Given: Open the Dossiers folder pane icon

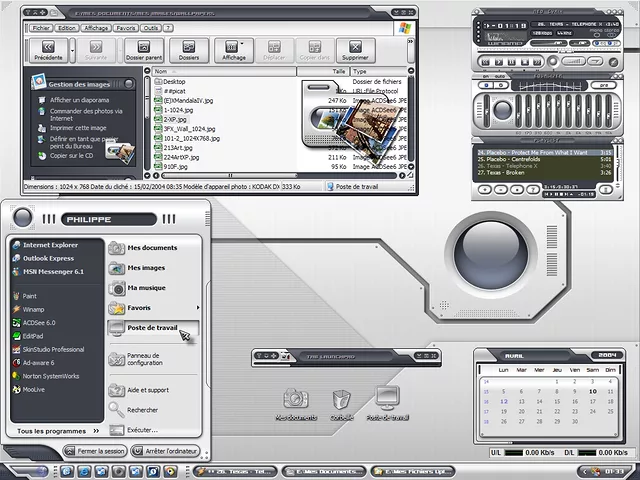Looking at the screenshot, I should (x=188, y=48).
